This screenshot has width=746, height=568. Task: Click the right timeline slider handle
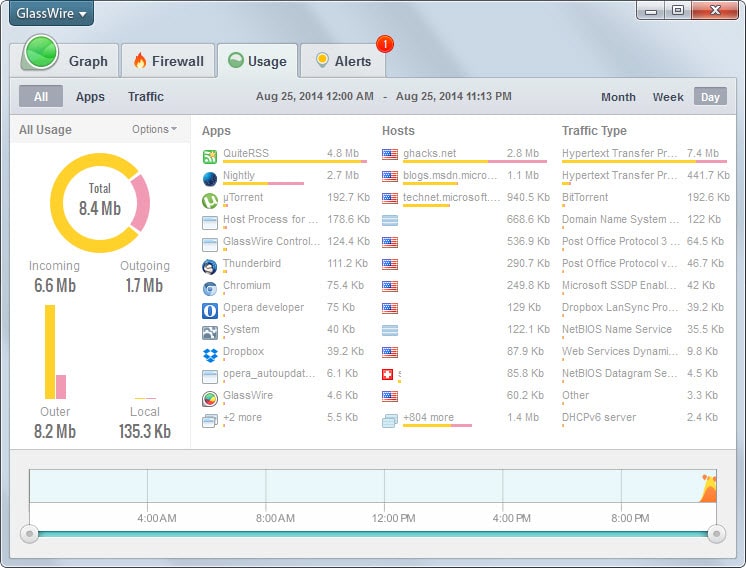pyautogui.click(x=717, y=534)
